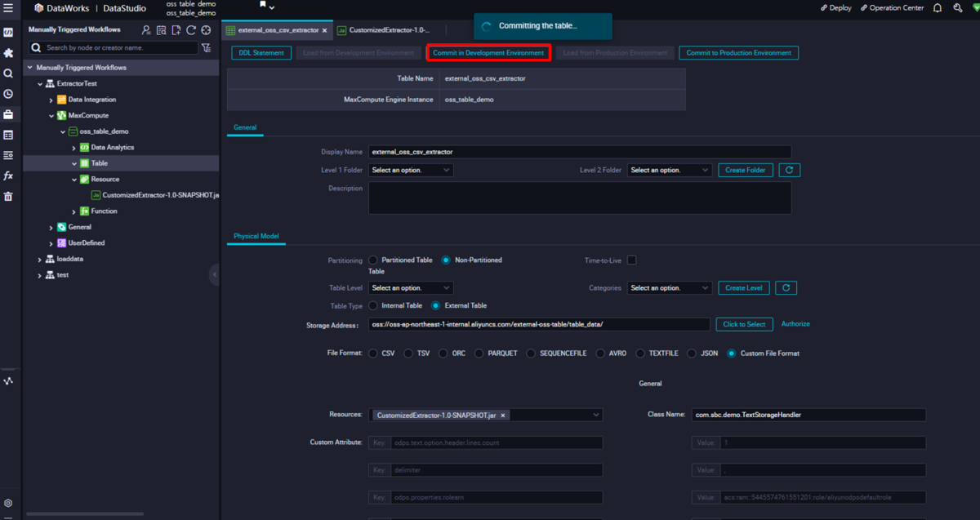Open the clock history sidebar icon
The width and height of the screenshot is (980, 520).
coord(8,94)
